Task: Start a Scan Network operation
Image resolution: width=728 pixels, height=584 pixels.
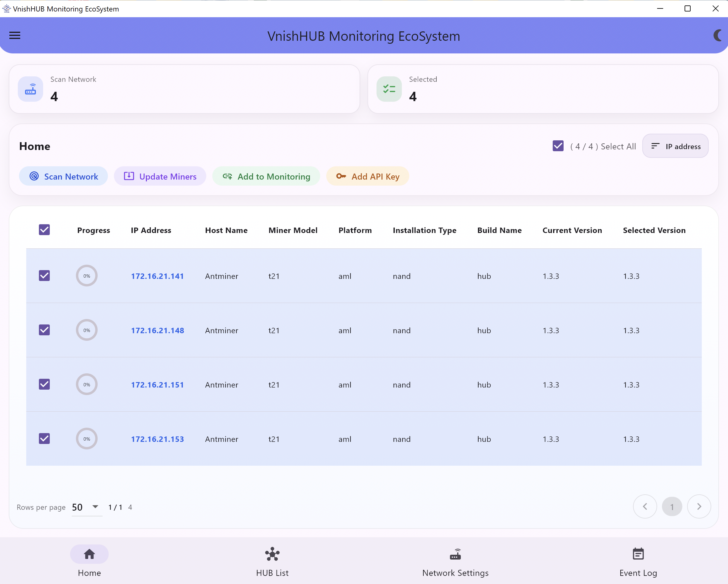Action: [x=63, y=176]
